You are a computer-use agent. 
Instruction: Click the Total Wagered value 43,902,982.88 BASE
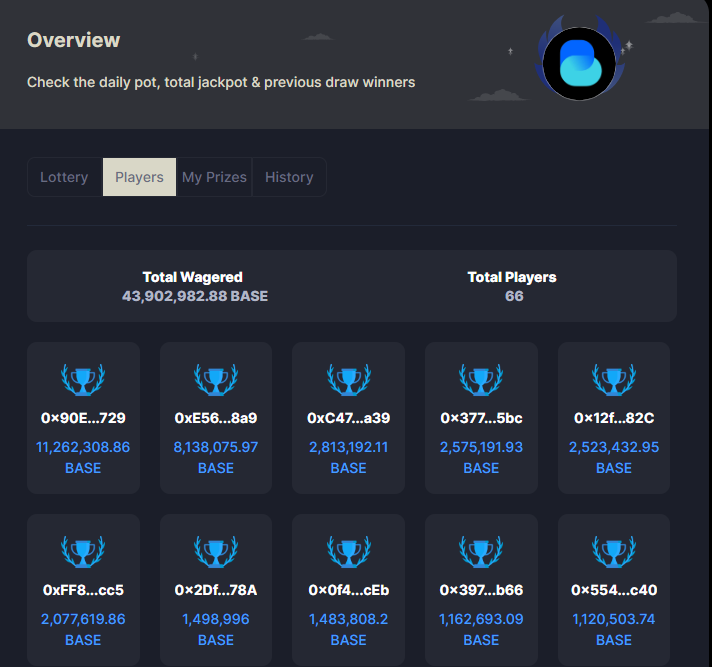pos(194,296)
